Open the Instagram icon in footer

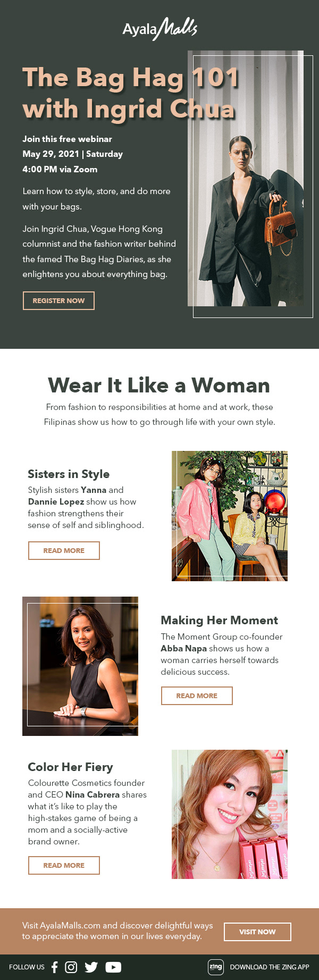[71, 967]
